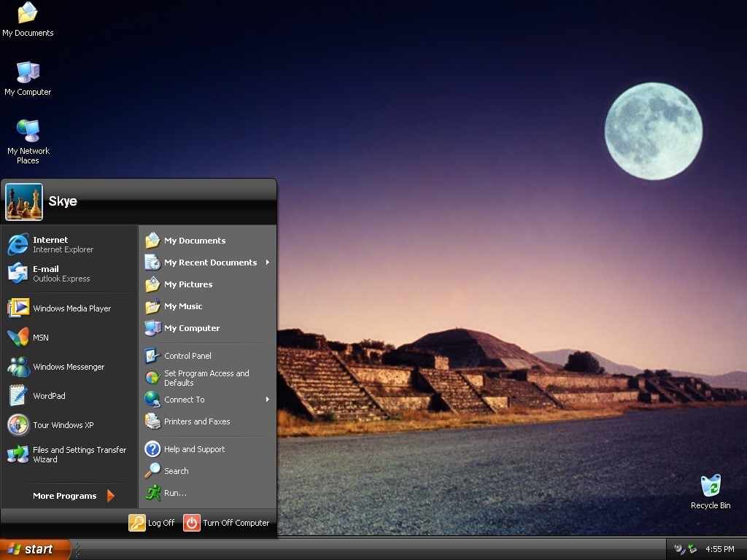Viewport: 747px width, 560px height.
Task: Launch Outlook Express E-mail
Action: 51,273
